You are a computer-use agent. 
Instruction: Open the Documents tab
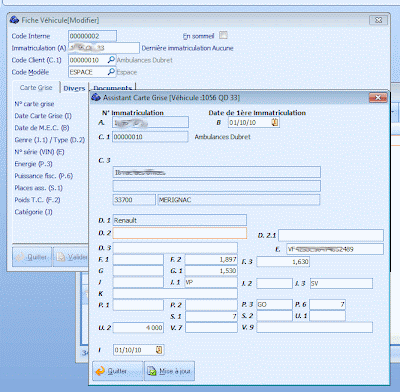tap(112, 87)
